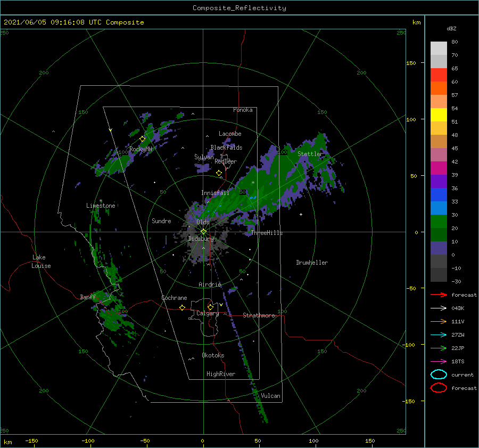Select the 80 dBZ light gray swatch
479x448 pixels.
coord(439,48)
